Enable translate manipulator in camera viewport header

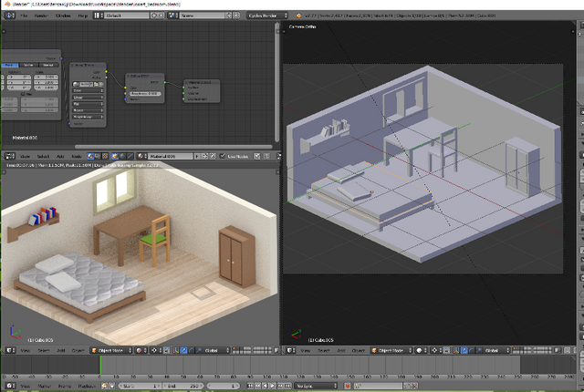(464, 350)
